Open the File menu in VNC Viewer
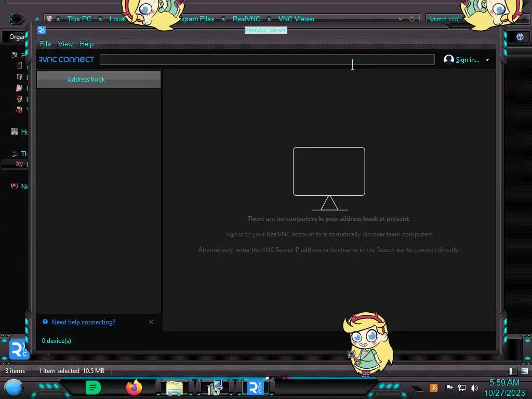 tap(45, 44)
